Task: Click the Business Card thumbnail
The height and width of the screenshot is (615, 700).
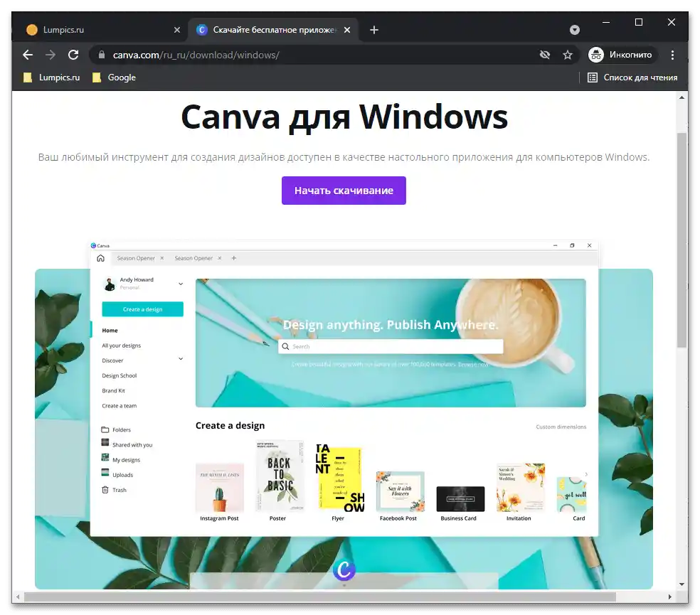Action: click(460, 499)
